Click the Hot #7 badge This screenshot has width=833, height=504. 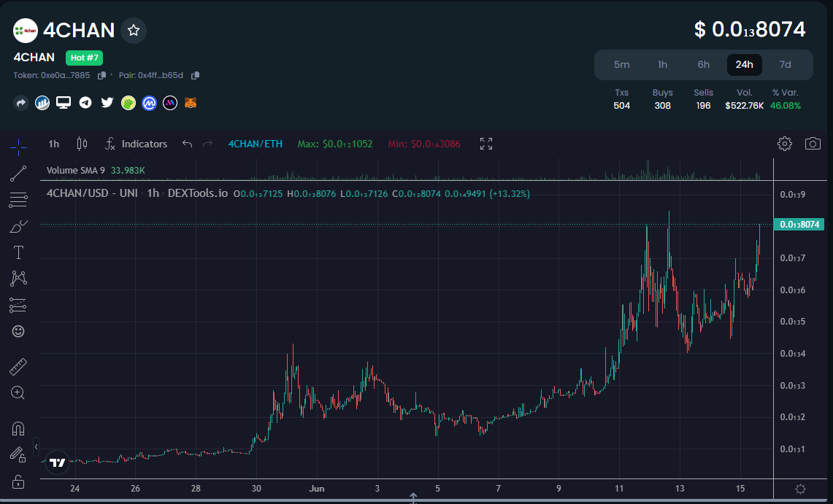[x=85, y=58]
